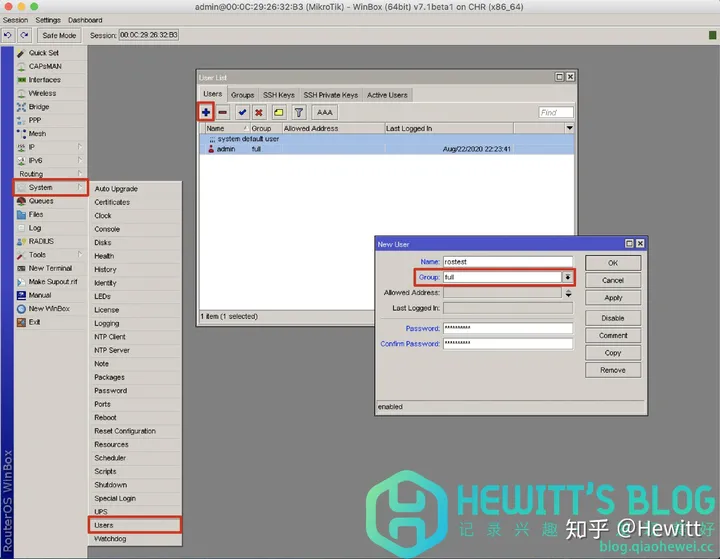Click Comment in New User dialog
Viewport: 720px width, 559px height.
point(613,336)
